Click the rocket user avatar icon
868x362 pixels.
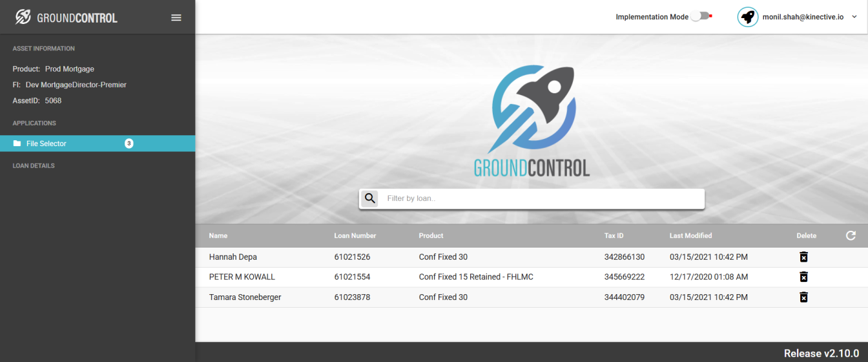748,17
